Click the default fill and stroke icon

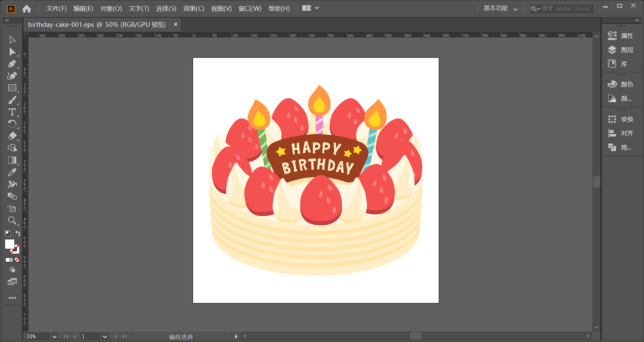8,233
